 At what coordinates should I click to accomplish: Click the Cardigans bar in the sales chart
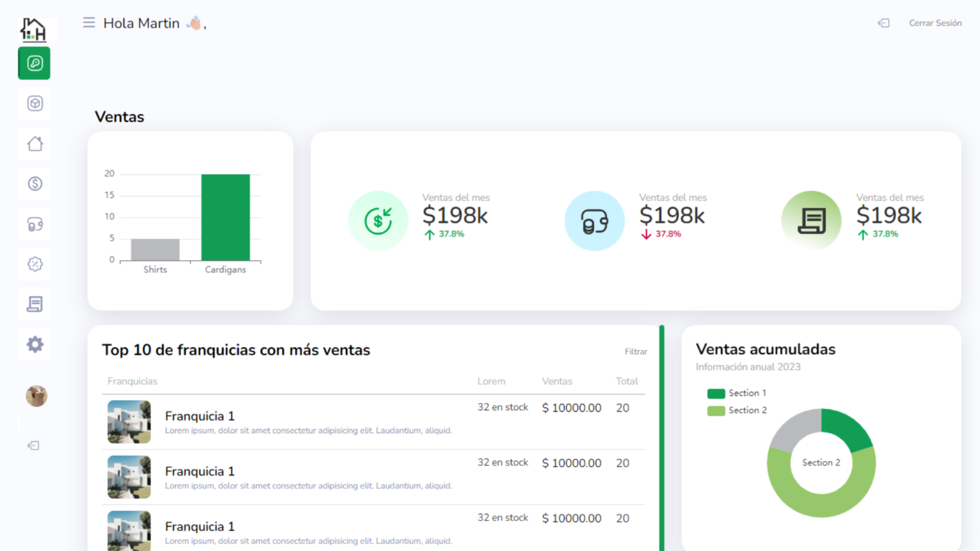tap(225, 217)
